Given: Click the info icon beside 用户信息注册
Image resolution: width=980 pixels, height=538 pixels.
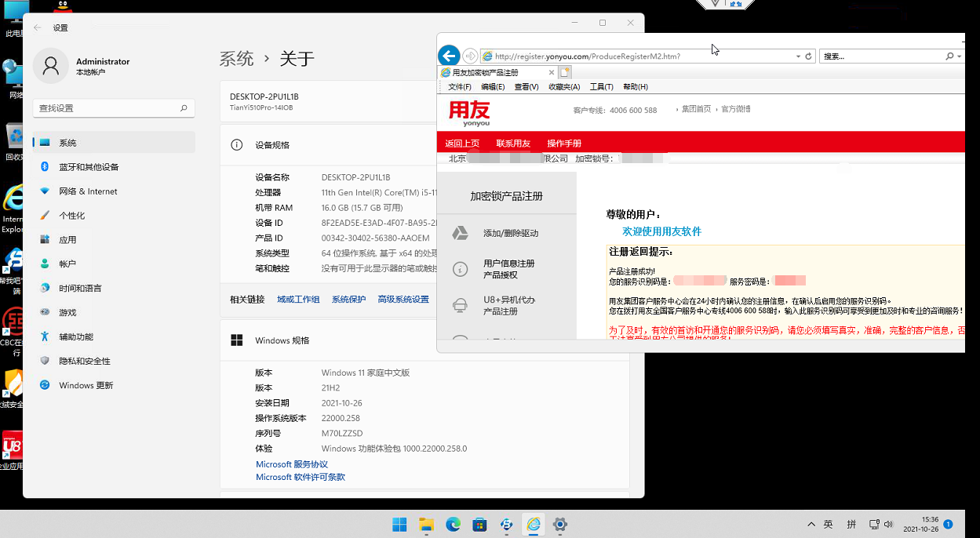Looking at the screenshot, I should coord(461,269).
